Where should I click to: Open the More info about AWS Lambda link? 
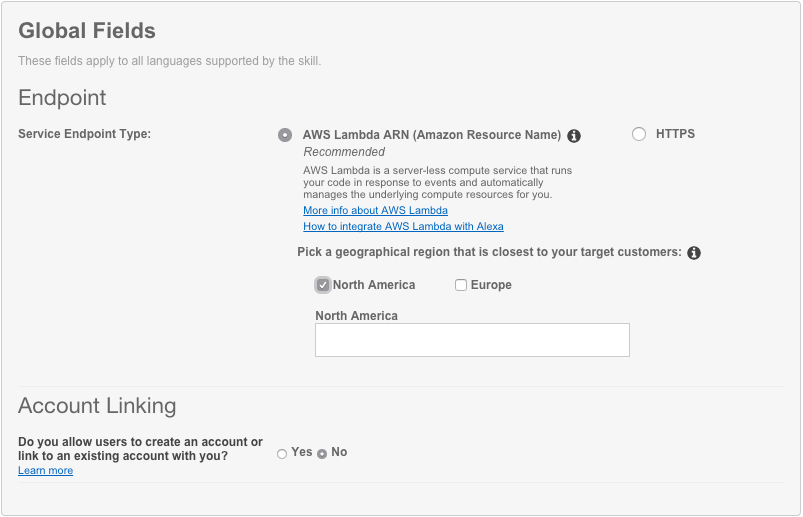(x=375, y=211)
